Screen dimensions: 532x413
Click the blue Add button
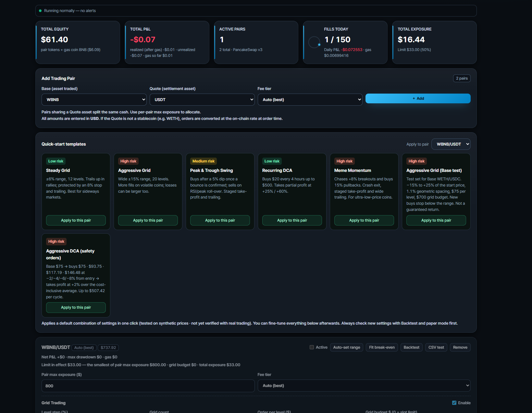tap(418, 98)
